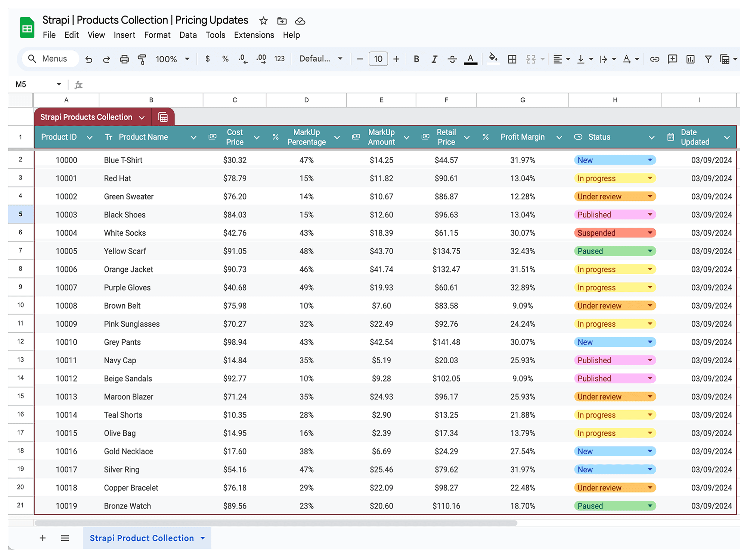The height and width of the screenshot is (560, 747).
Task: Expand the Strapi Products Collection table menu
Action: (142, 117)
